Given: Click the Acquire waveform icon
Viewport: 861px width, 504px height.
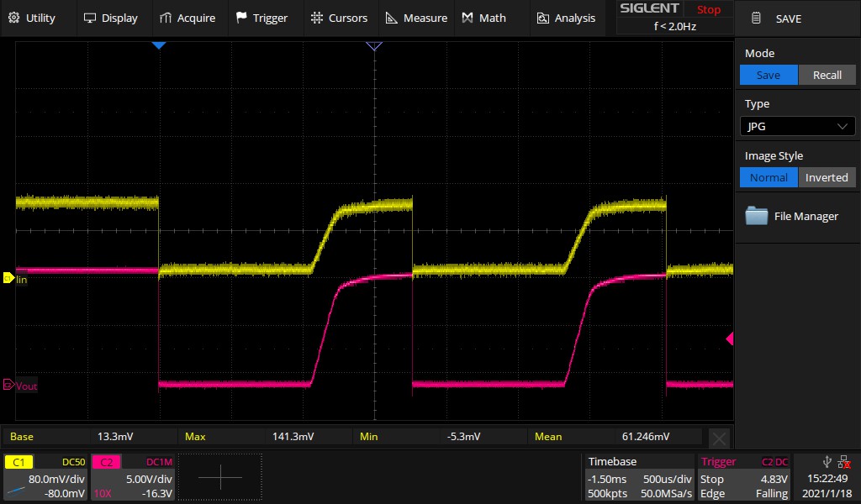Looking at the screenshot, I should [166, 18].
